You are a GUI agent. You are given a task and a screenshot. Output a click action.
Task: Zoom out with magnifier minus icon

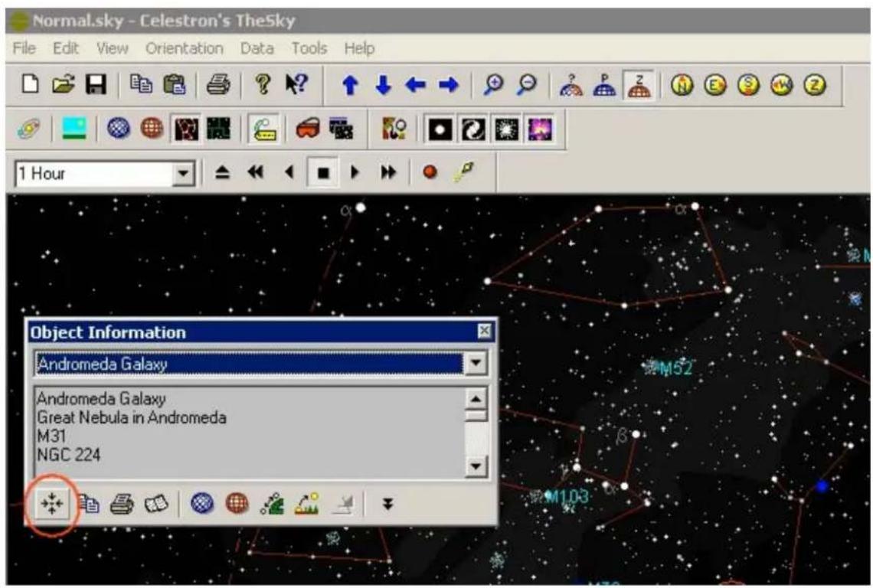click(527, 85)
